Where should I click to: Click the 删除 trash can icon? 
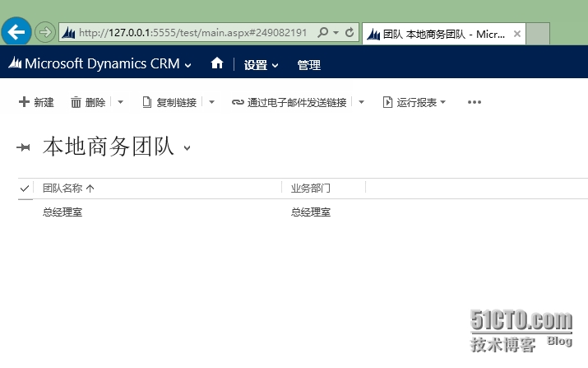(76, 102)
